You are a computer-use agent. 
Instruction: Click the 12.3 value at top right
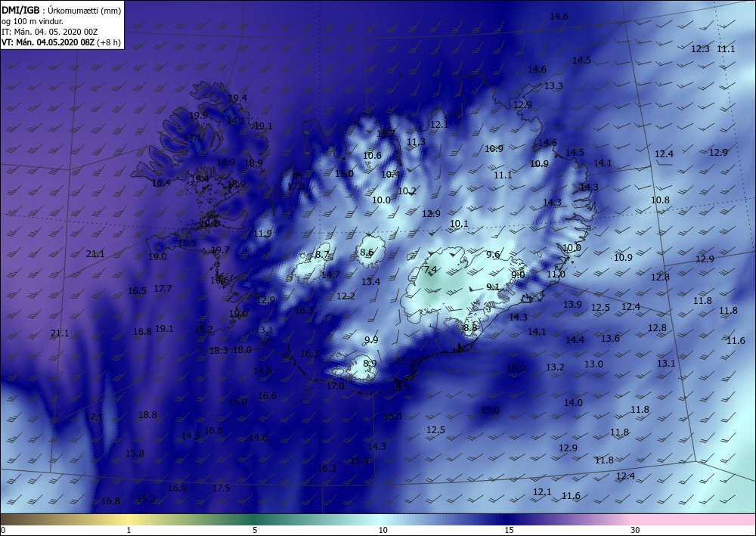point(700,48)
